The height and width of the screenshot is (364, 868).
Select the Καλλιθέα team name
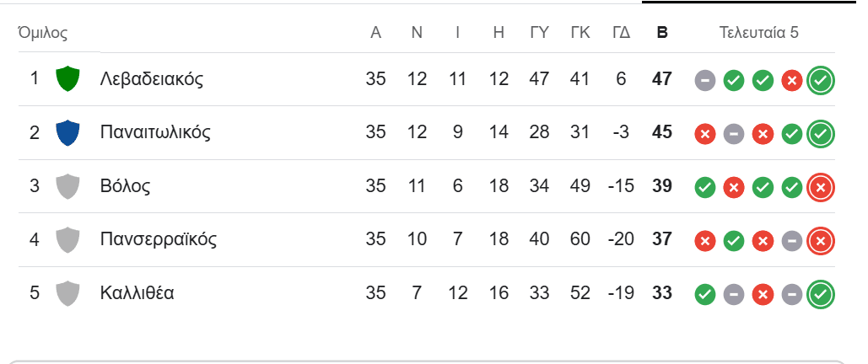pos(137,293)
